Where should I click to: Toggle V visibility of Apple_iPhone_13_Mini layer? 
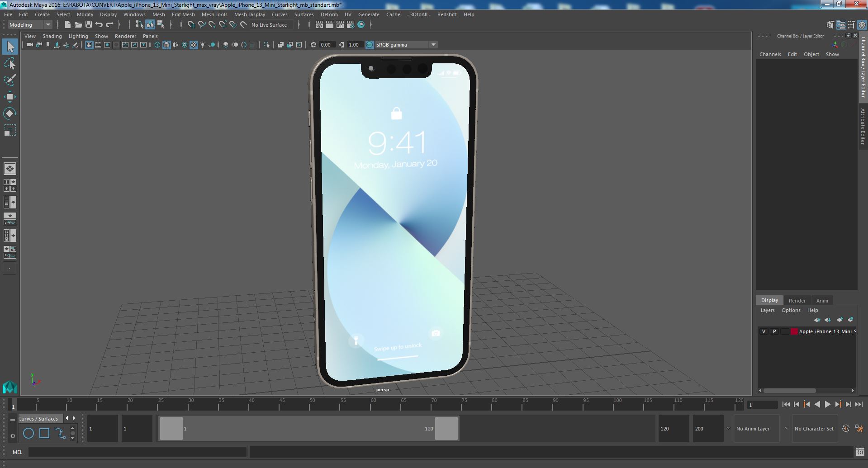pos(764,331)
